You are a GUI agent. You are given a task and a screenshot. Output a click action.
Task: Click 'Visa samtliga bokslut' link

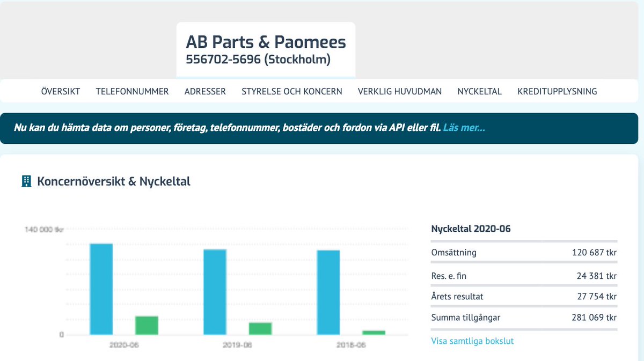tap(472, 341)
